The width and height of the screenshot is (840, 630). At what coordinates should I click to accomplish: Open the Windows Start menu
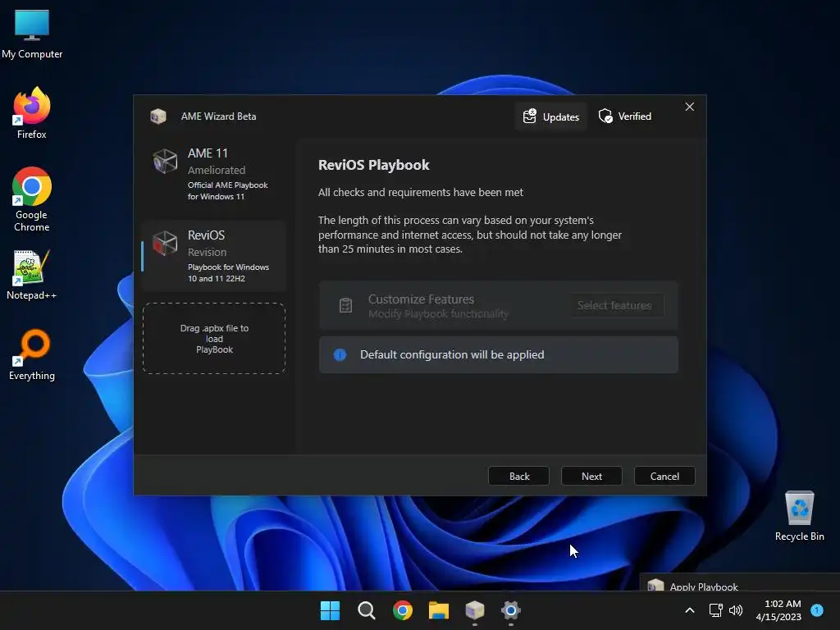tap(330, 610)
